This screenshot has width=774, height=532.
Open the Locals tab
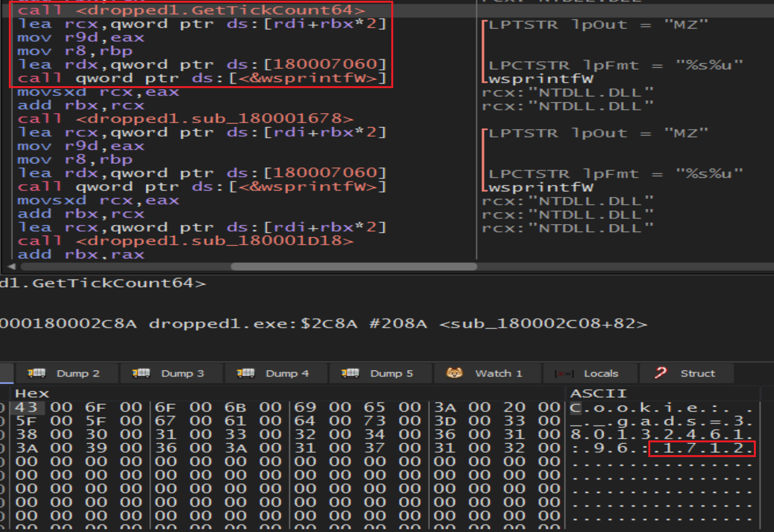[600, 374]
